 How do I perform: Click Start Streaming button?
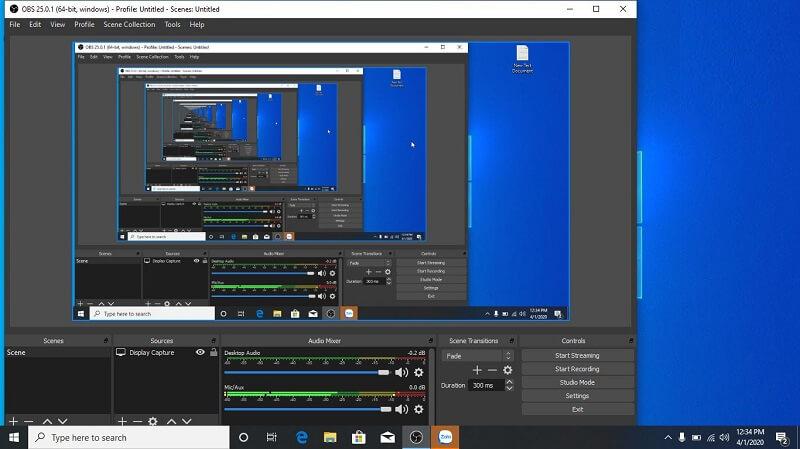[578, 355]
